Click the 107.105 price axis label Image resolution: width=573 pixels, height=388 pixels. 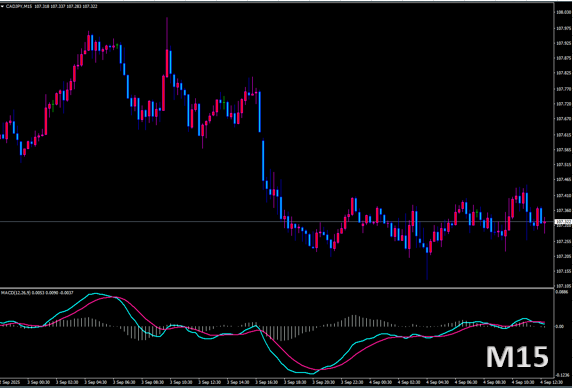[563, 286]
